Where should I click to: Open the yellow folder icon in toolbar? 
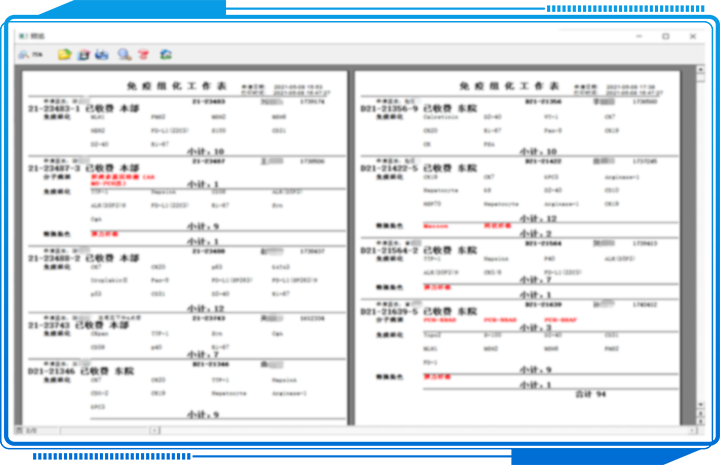64,54
